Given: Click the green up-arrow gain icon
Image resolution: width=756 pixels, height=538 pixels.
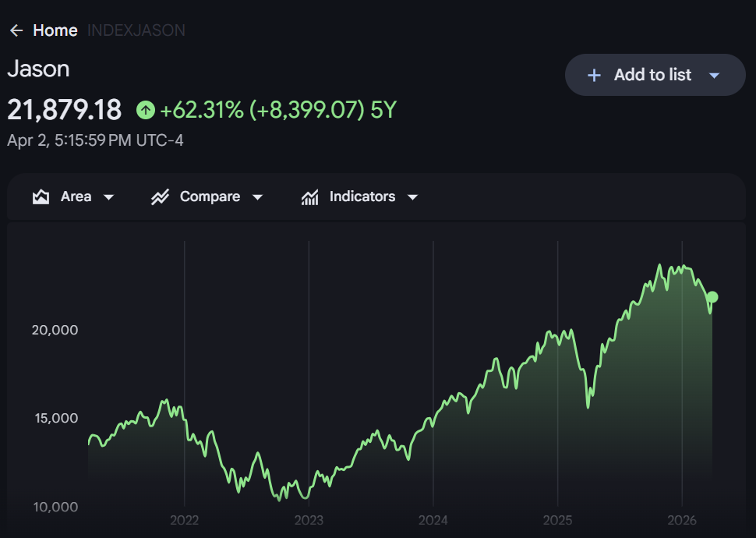Looking at the screenshot, I should click(146, 111).
